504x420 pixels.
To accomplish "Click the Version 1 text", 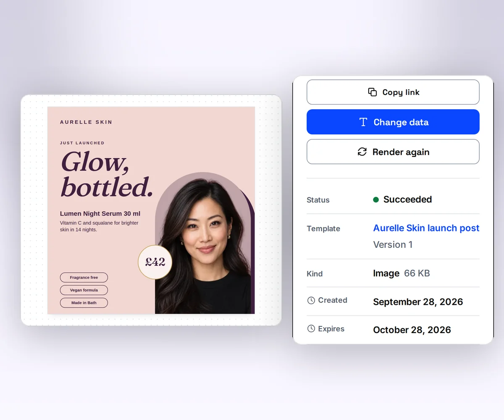I will (x=393, y=244).
